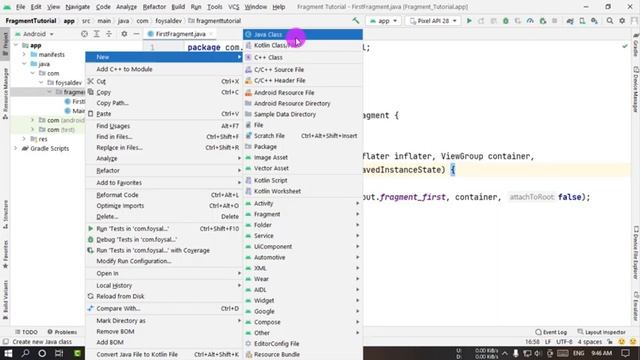The width and height of the screenshot is (640, 360).
Task: Open the Build Variants side panel
Action: click(x=5, y=300)
